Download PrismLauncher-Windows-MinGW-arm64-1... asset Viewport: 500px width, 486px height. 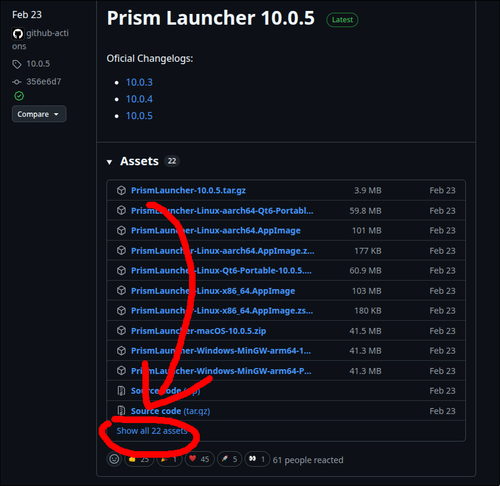221,351
